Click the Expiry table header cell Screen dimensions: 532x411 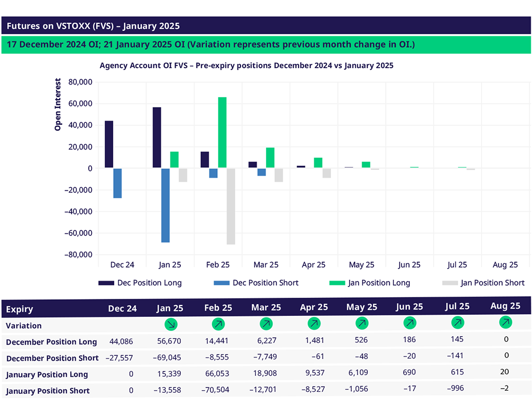tap(20, 309)
